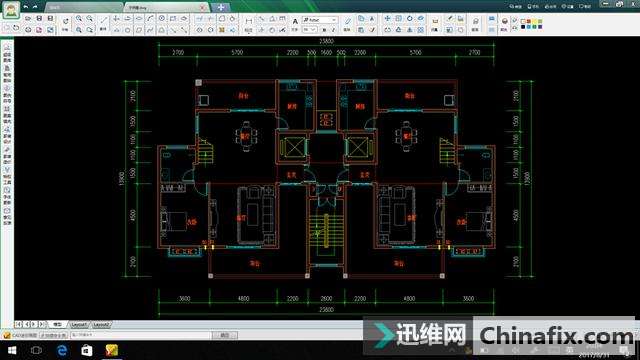Click the undo arrow in the title bar
The width and height of the screenshot is (640, 360).
tap(26, 7)
